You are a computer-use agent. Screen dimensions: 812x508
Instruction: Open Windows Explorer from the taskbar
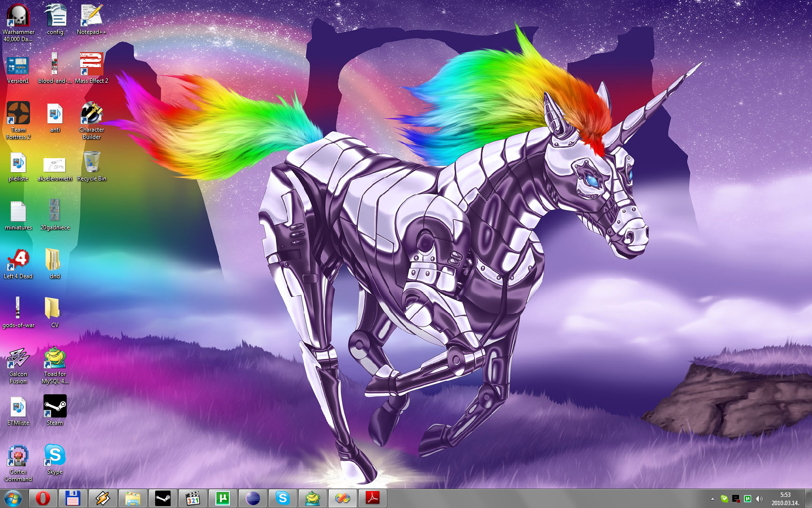click(x=133, y=498)
